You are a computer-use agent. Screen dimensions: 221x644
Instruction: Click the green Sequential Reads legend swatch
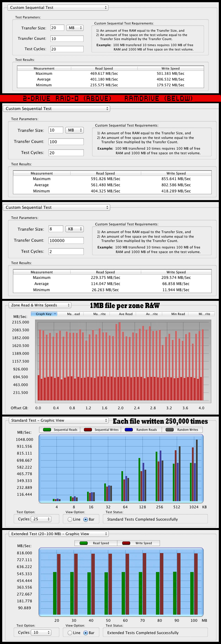tap(47, 430)
